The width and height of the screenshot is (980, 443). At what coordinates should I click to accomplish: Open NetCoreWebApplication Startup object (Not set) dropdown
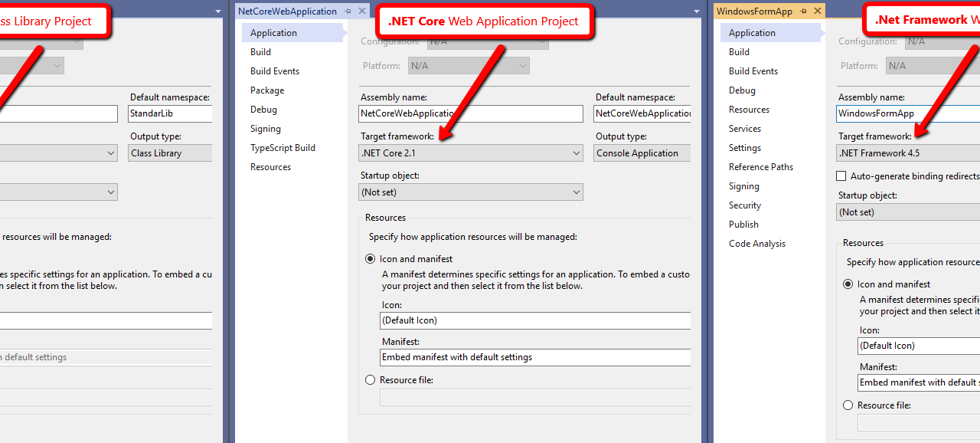point(471,192)
